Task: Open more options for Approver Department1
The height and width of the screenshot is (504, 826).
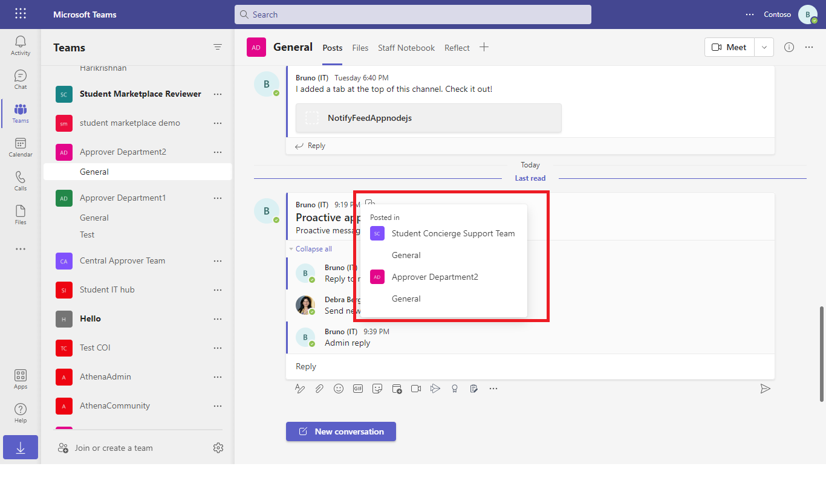Action: (218, 198)
